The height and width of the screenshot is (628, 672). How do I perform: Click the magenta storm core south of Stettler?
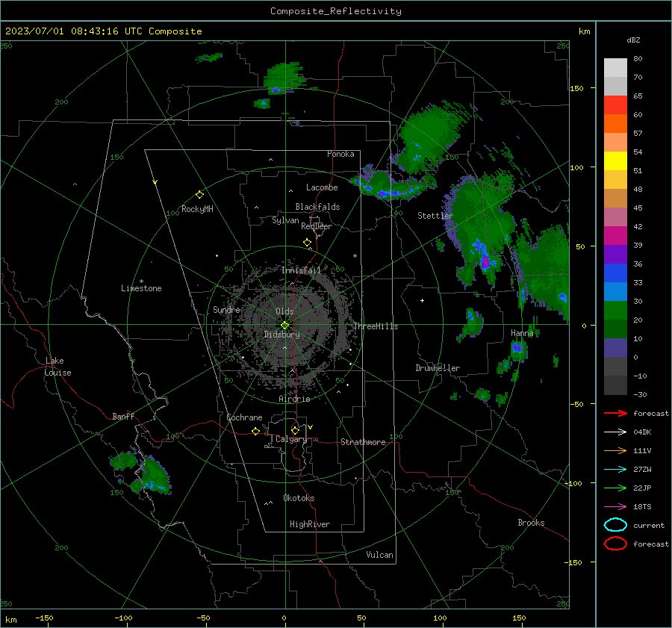click(485, 261)
